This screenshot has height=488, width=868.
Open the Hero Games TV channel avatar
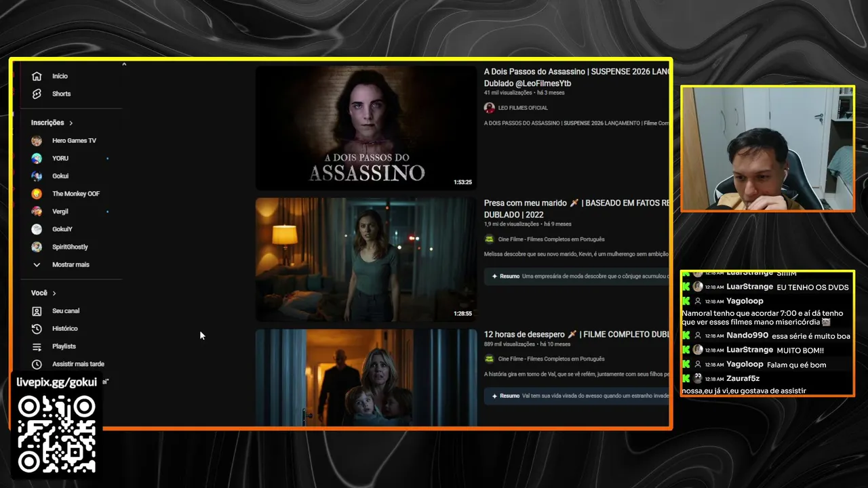coord(37,140)
